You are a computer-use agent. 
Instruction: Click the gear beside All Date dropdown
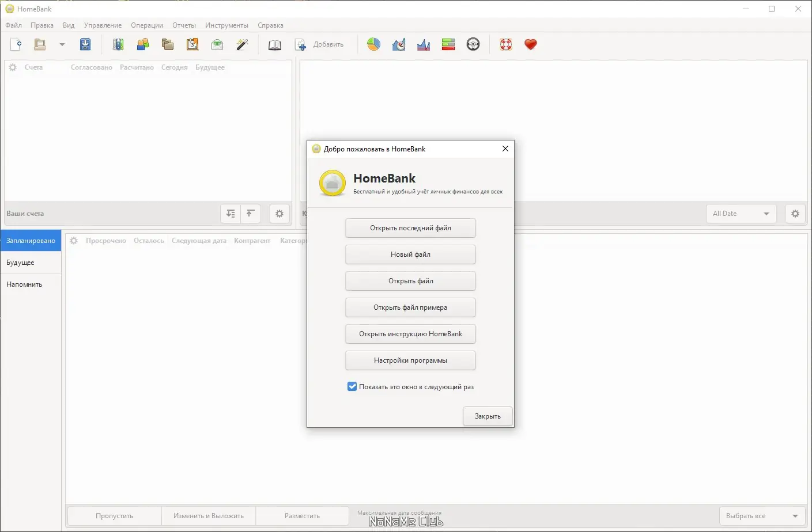[x=795, y=214]
